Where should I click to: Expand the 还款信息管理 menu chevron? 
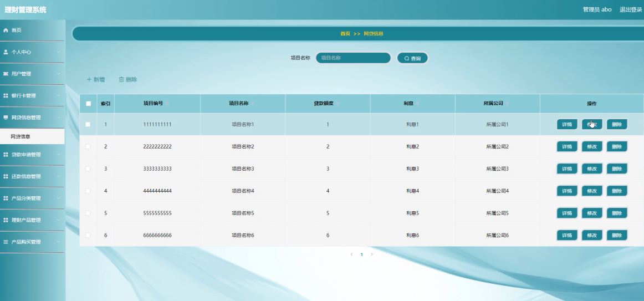58,177
